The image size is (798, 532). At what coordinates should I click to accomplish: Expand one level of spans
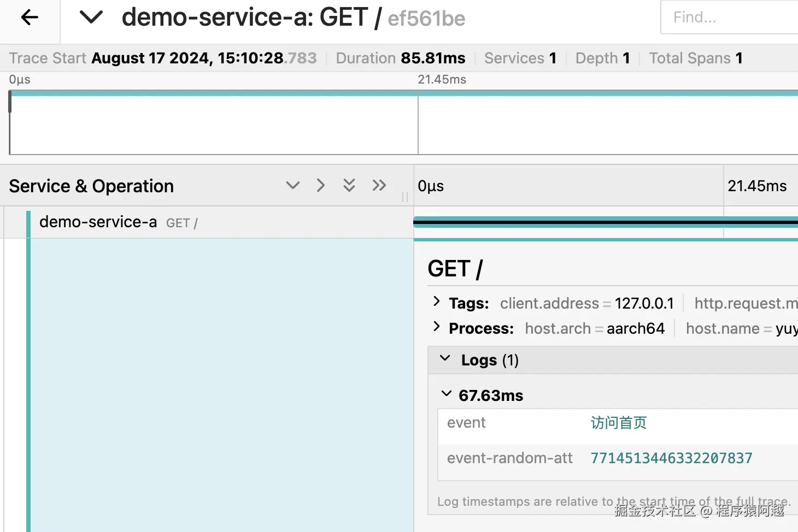[x=293, y=186]
